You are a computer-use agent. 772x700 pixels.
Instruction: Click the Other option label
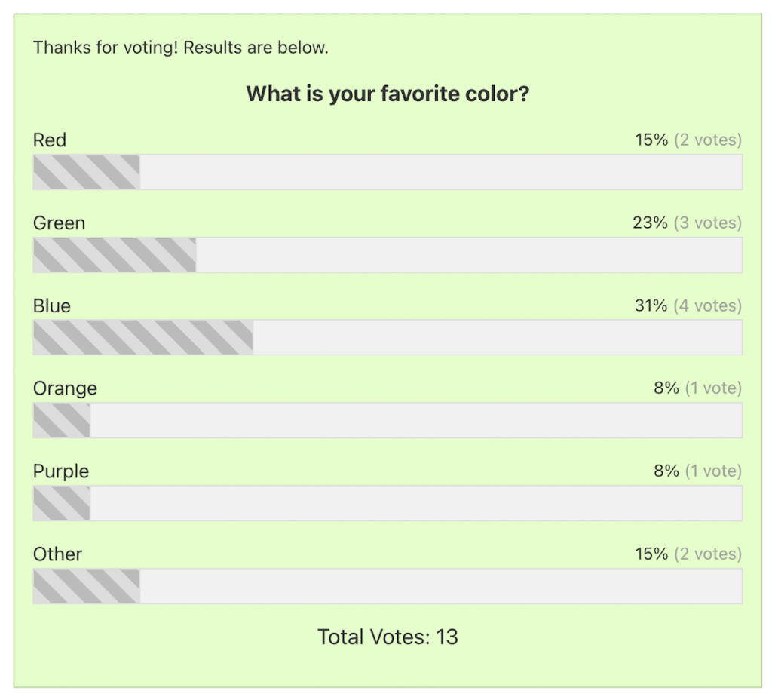tap(58, 554)
